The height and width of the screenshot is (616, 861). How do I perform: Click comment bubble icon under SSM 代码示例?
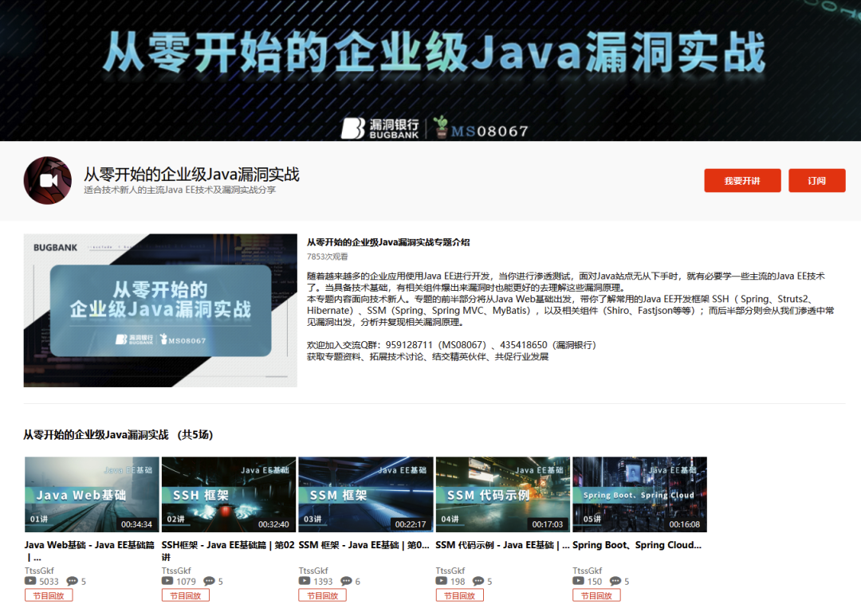(478, 581)
